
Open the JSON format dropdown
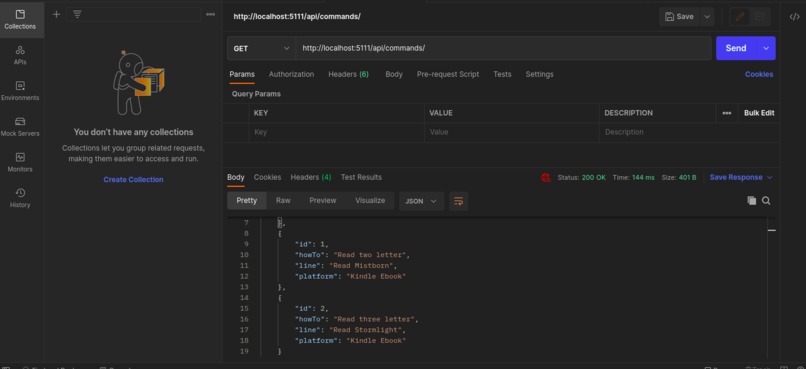(x=421, y=201)
